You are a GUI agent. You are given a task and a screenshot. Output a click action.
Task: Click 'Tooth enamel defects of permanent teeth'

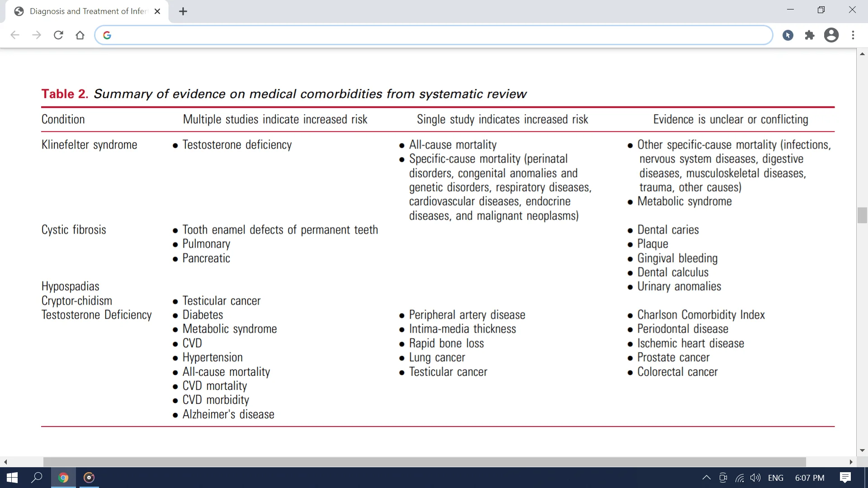pos(280,230)
